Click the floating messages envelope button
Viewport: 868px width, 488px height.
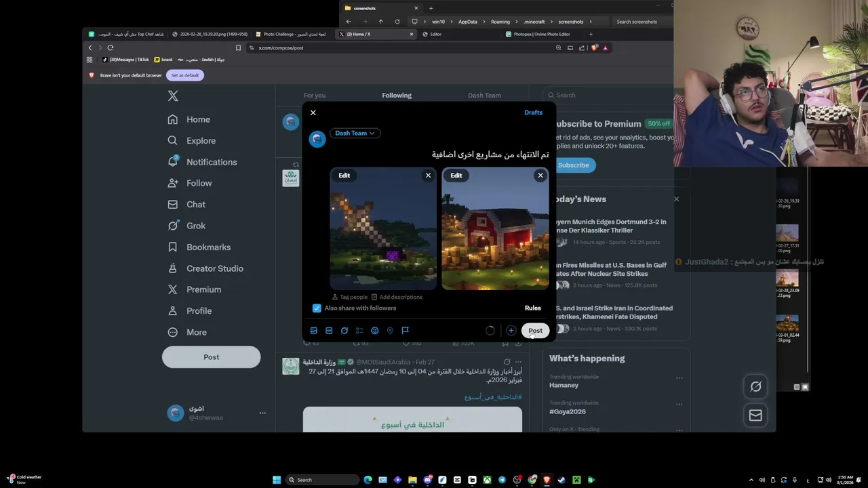click(x=755, y=415)
